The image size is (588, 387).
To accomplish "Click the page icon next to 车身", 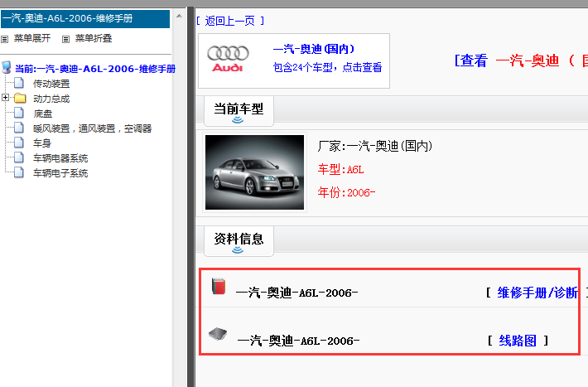I will pyautogui.click(x=19, y=143).
